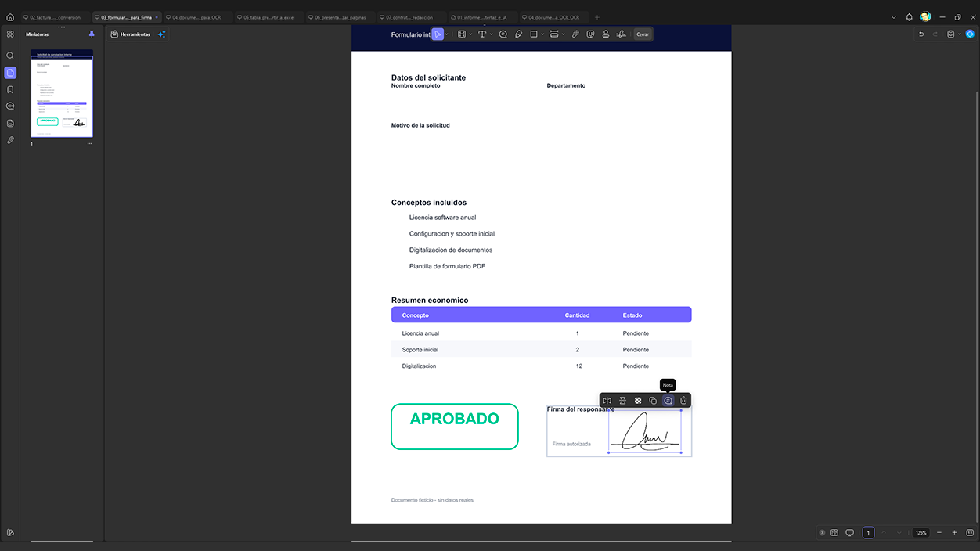This screenshot has height=551, width=980.
Task: Open the comments panel icon
Action: tap(10, 106)
